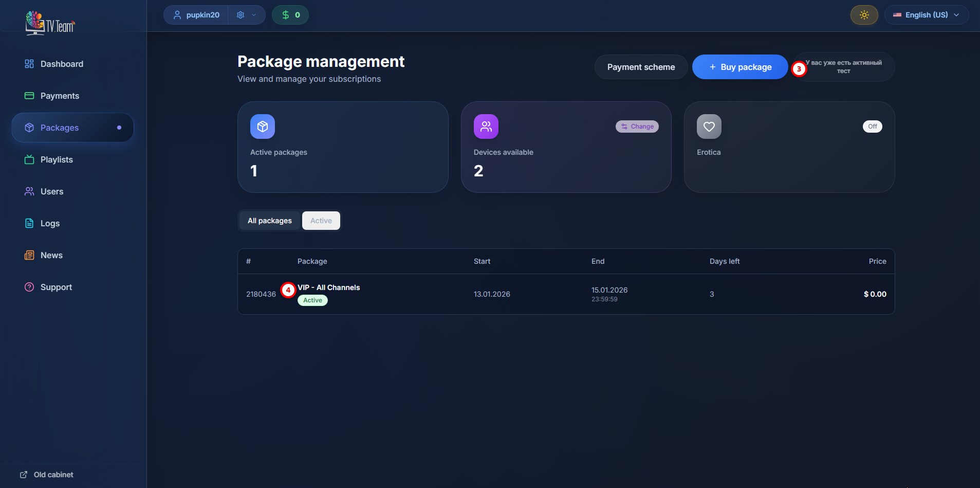Open the Dashboard sidebar item
This screenshot has width=980, height=488.
coord(62,64)
